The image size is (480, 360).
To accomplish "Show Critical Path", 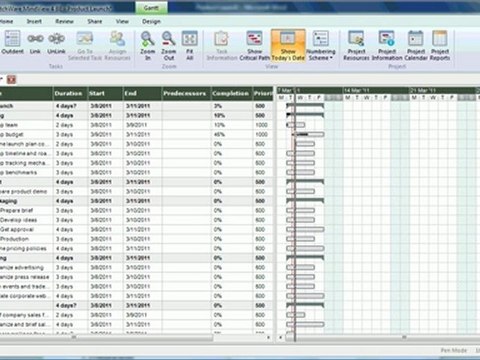I will 255,46.
